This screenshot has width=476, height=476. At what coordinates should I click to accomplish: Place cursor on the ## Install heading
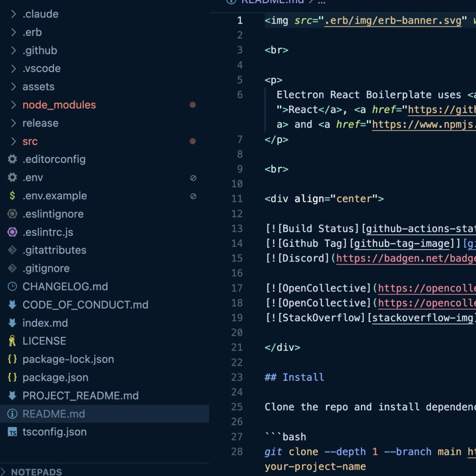294,377
